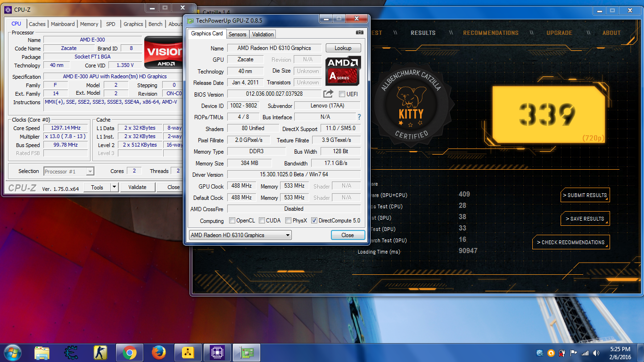Click the orange circular tray icon
The height and width of the screenshot is (362, 644).
pos(551,353)
